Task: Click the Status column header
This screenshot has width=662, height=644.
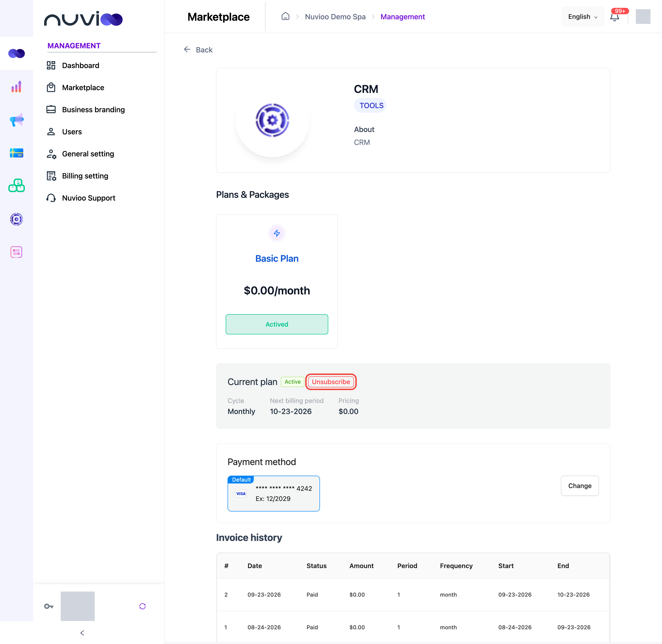Action: click(x=317, y=566)
